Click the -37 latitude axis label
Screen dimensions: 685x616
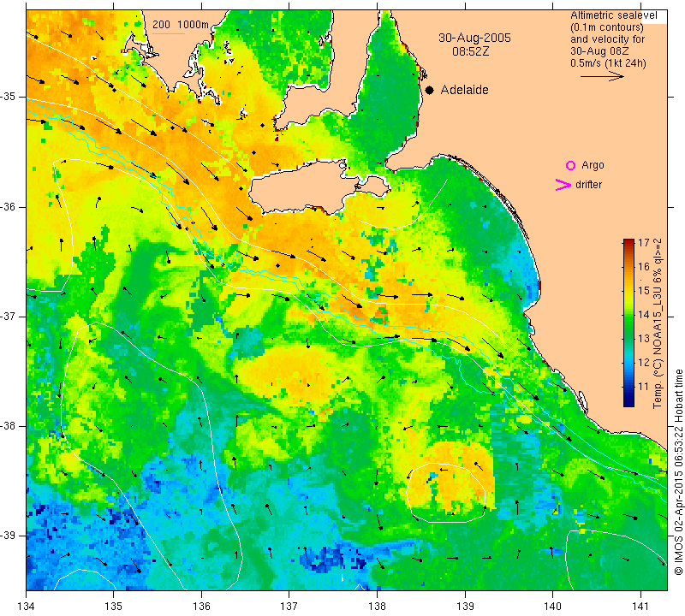pyautogui.click(x=9, y=316)
